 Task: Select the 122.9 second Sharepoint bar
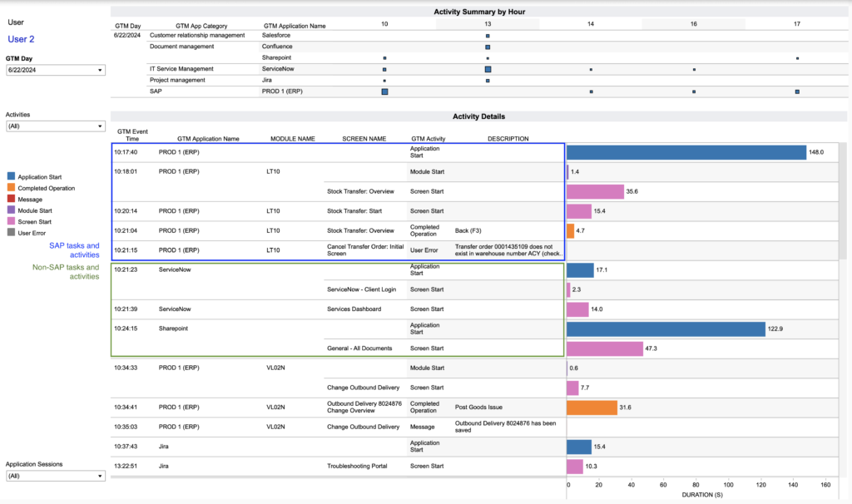point(666,329)
